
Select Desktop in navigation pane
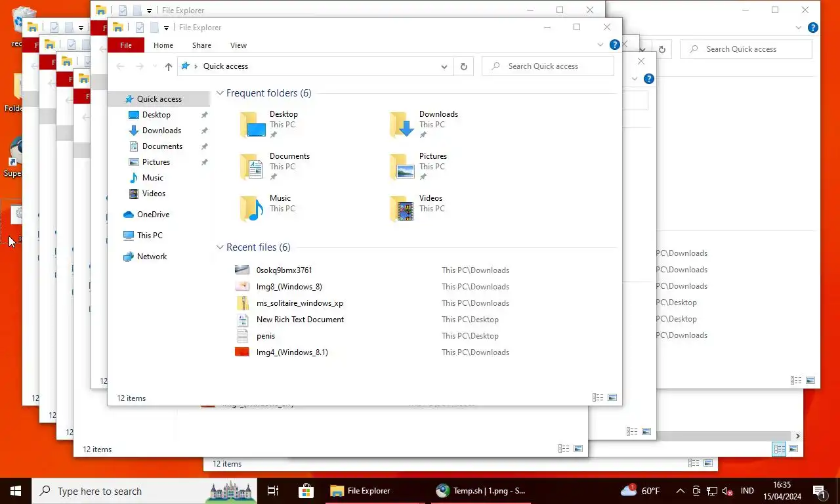156,115
